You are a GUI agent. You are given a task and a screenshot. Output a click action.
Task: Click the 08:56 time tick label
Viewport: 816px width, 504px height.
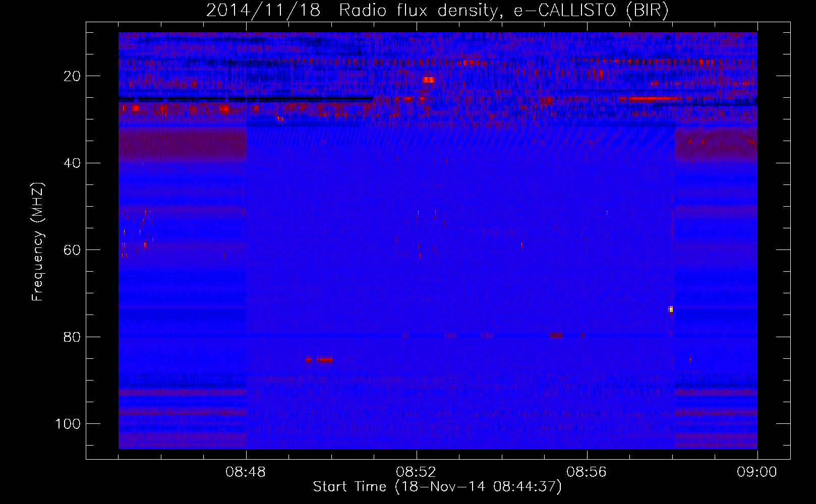click(x=587, y=472)
